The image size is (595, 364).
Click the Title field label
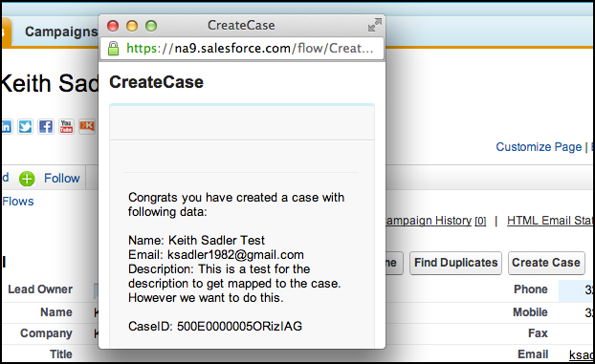60,354
